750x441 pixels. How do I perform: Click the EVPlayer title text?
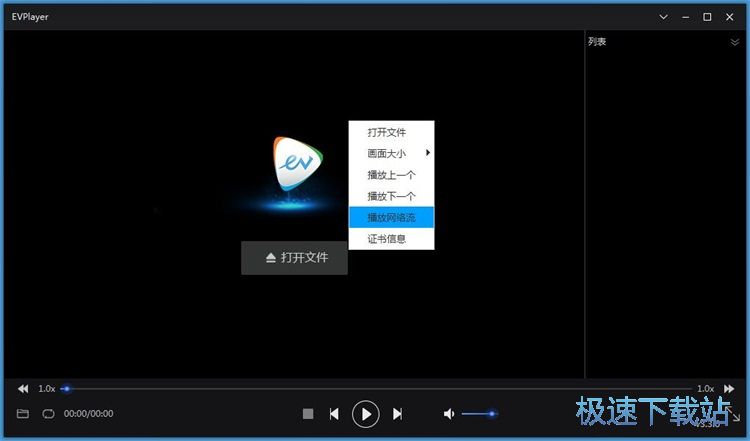30,17
